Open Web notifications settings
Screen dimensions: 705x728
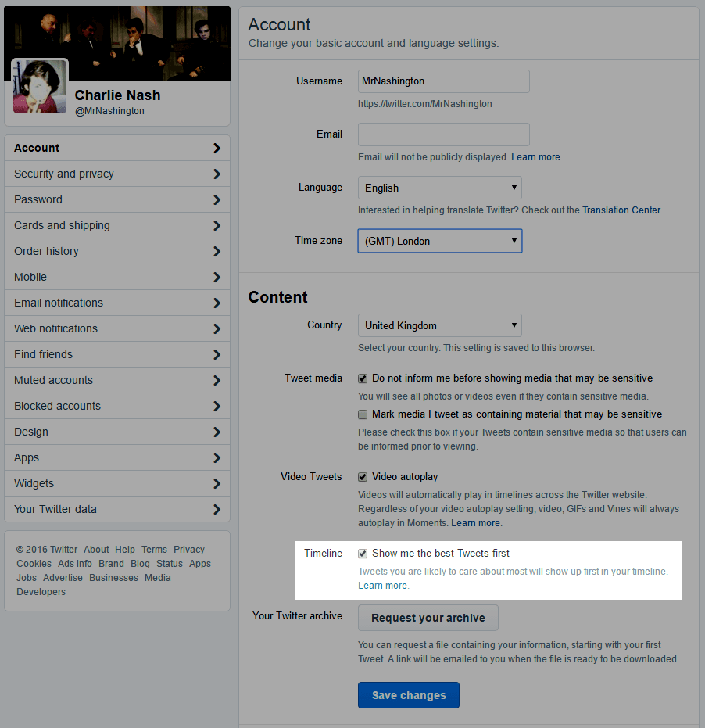point(117,328)
